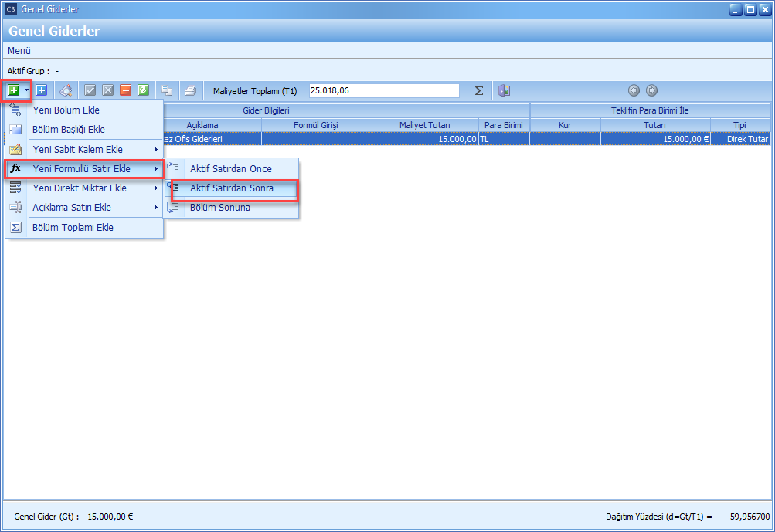Click the Maliyetler Toplamı (T1) input field
This screenshot has height=532, width=775.
pos(383,90)
